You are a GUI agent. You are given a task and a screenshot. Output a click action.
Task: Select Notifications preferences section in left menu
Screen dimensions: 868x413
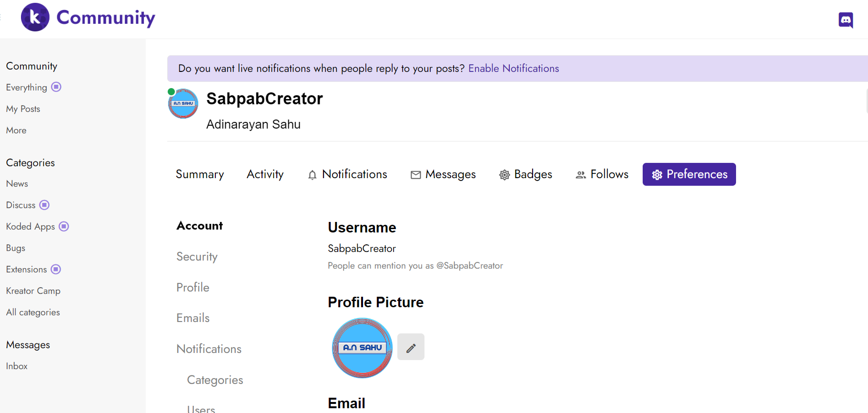(x=209, y=349)
